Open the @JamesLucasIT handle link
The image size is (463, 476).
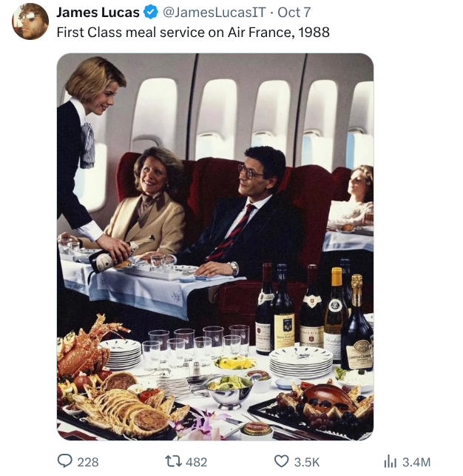click(x=213, y=13)
